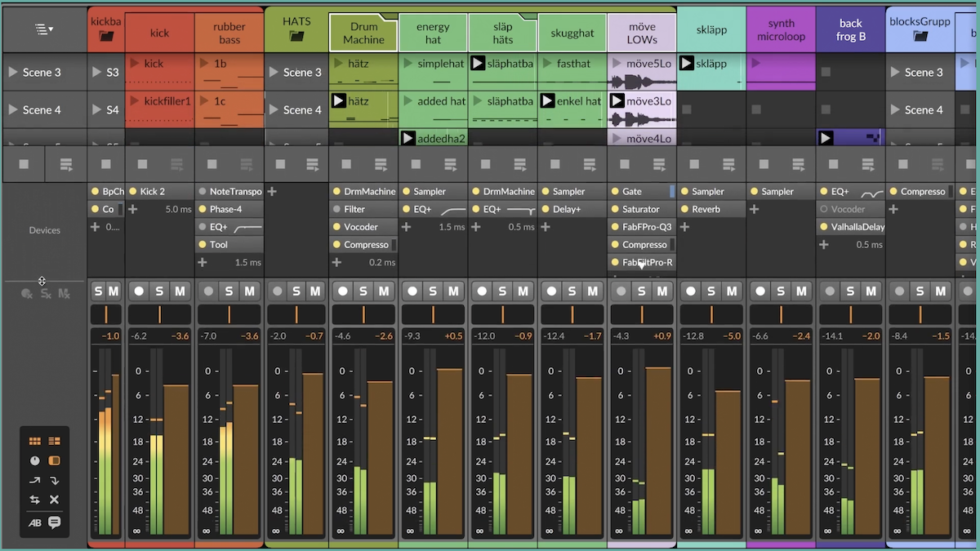Launch Scene 3 in the blocksGrupp column
The image size is (980, 551).
coord(895,72)
